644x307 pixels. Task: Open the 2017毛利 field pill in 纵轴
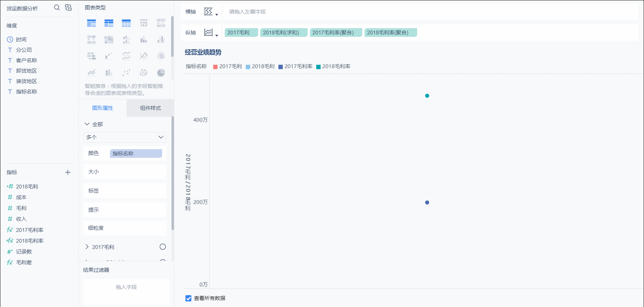(x=241, y=33)
